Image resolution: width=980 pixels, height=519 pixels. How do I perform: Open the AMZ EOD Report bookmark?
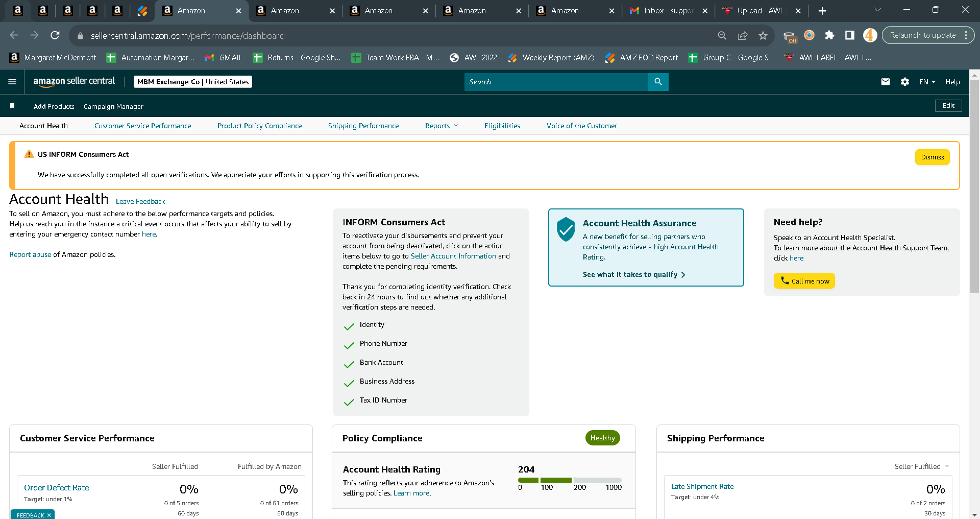tap(642, 58)
